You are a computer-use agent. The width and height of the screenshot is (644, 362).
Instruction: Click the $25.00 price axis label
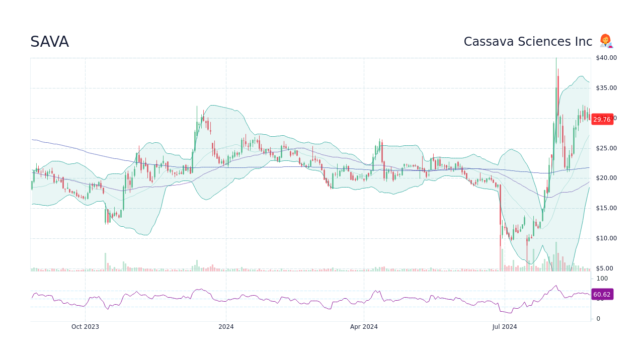606,148
